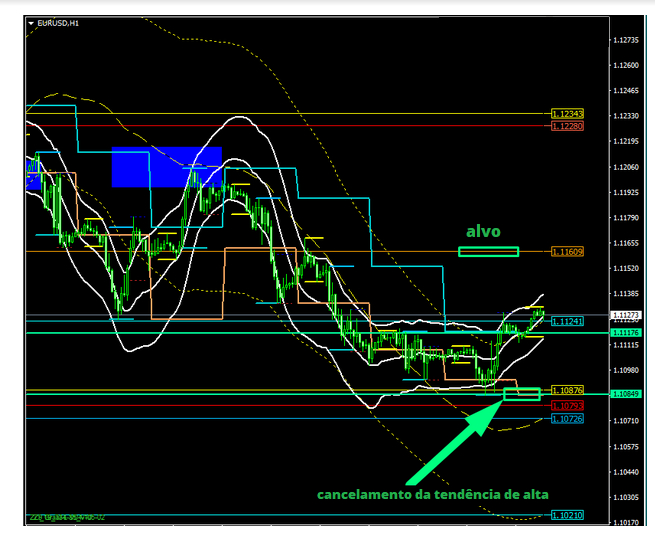Click the 1.11241 cyan price tag
Screen dimensions: 655x538
click(567, 321)
